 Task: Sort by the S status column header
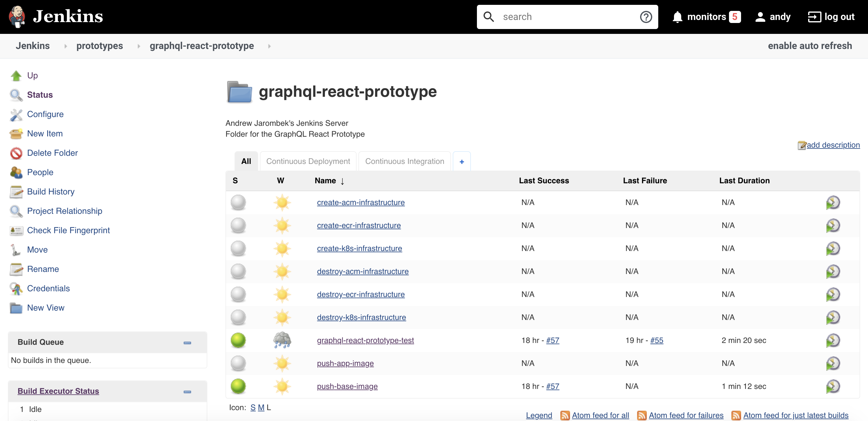pos(235,181)
